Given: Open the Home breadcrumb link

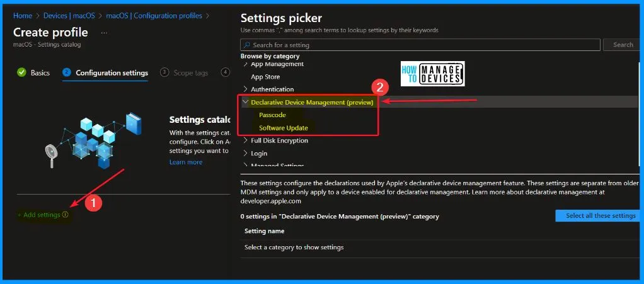Looking at the screenshot, I should point(23,16).
